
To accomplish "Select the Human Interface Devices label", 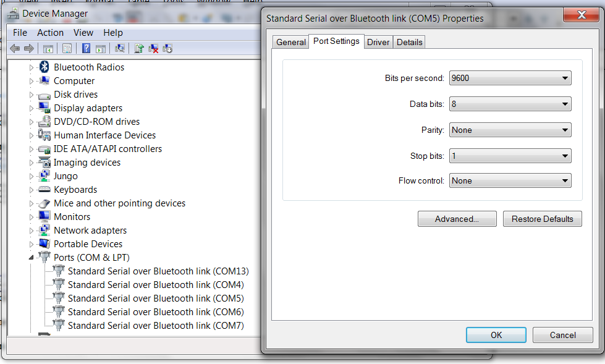I will point(105,135).
